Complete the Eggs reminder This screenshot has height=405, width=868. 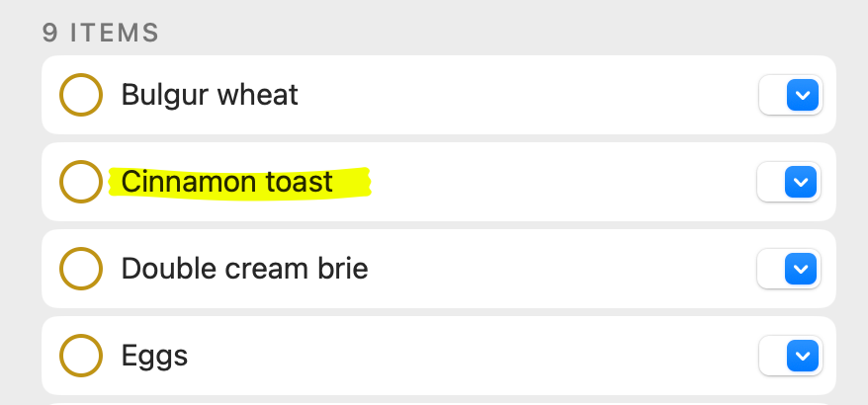[x=81, y=356]
